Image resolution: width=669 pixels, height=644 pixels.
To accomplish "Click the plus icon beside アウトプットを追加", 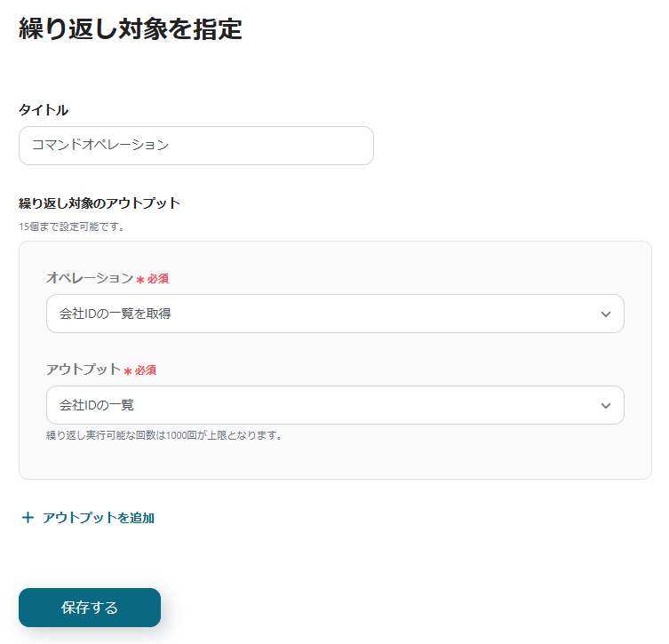I will coord(28,518).
